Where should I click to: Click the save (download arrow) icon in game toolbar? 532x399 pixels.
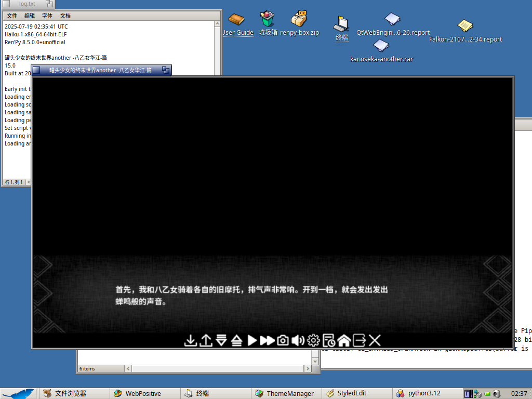tap(190, 340)
